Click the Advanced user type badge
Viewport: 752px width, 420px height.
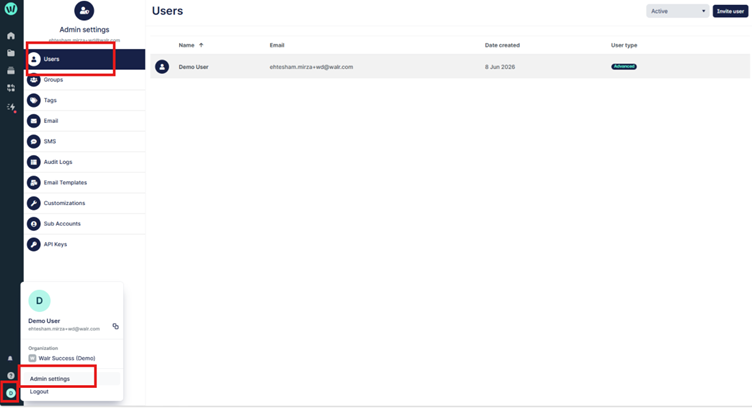tap(624, 67)
